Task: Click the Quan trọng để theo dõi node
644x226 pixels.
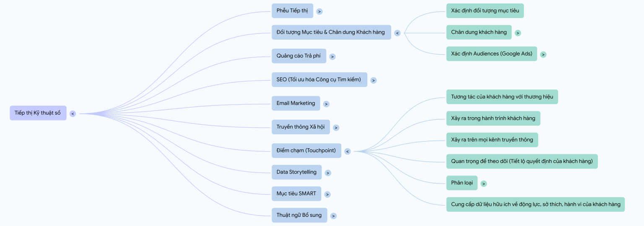Action: click(522, 161)
